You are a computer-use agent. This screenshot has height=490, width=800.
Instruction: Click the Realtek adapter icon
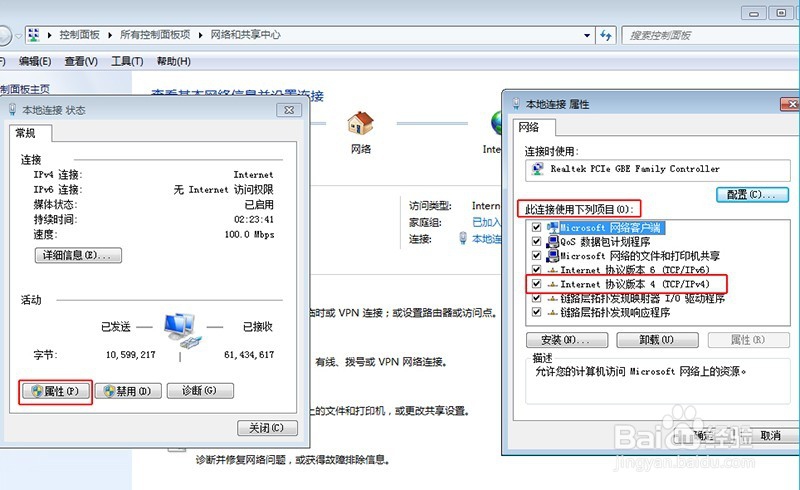coord(538,169)
